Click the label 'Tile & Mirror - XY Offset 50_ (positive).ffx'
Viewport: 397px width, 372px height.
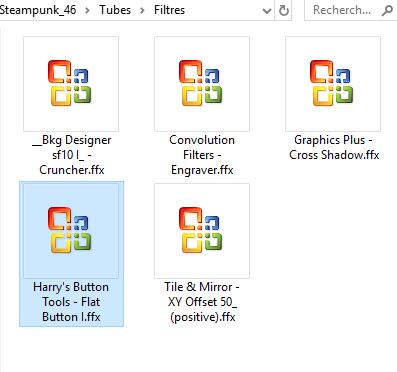[202, 302]
